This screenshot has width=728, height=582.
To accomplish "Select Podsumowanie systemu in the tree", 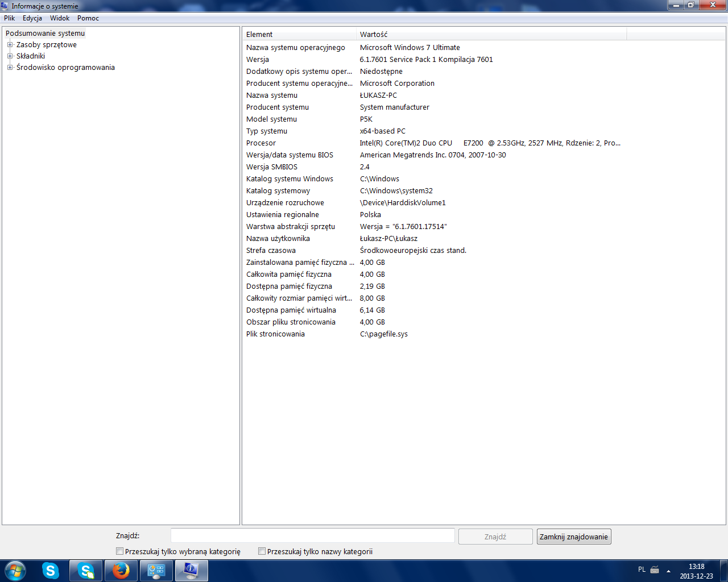I will [x=45, y=33].
